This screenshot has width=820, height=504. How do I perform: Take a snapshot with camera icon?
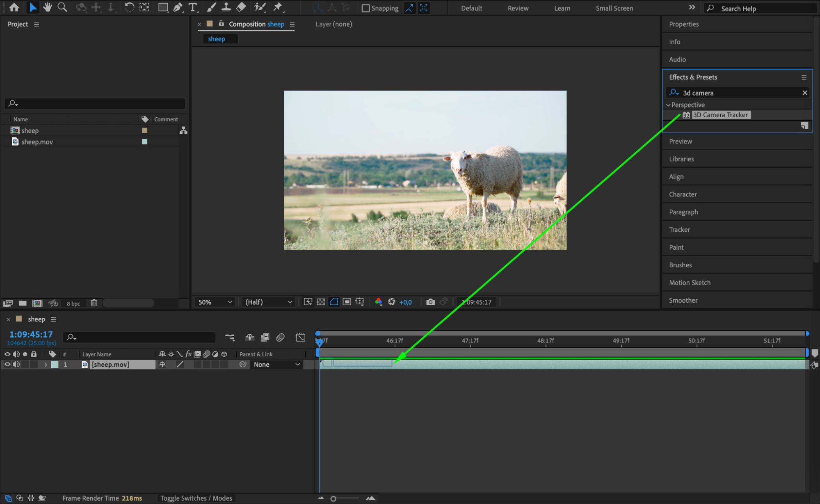(430, 302)
